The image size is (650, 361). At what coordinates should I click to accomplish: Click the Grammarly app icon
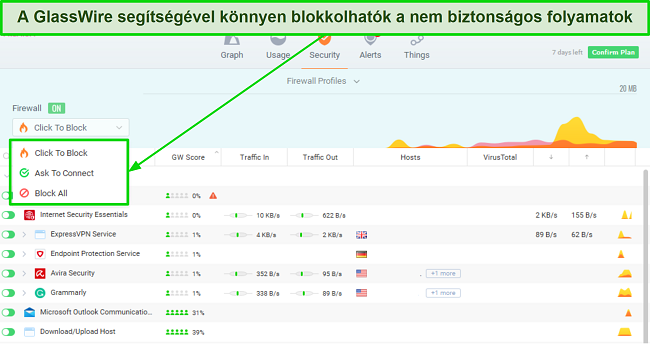[40, 293]
